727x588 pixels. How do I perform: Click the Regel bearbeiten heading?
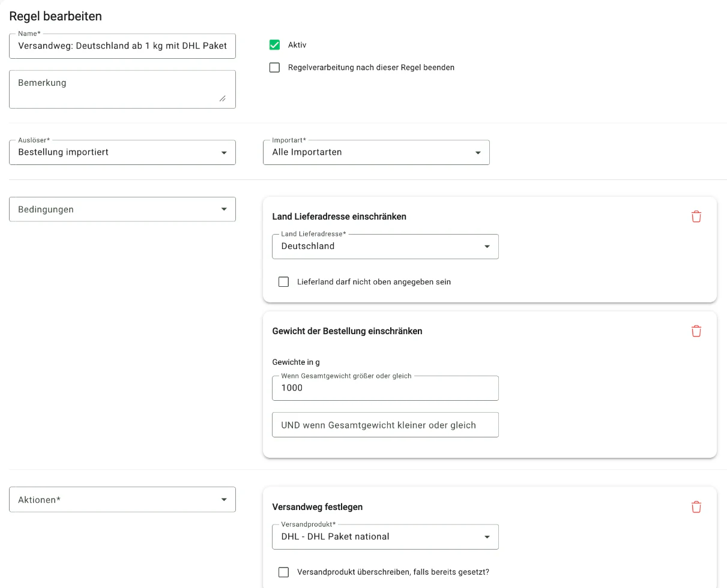[x=56, y=16]
